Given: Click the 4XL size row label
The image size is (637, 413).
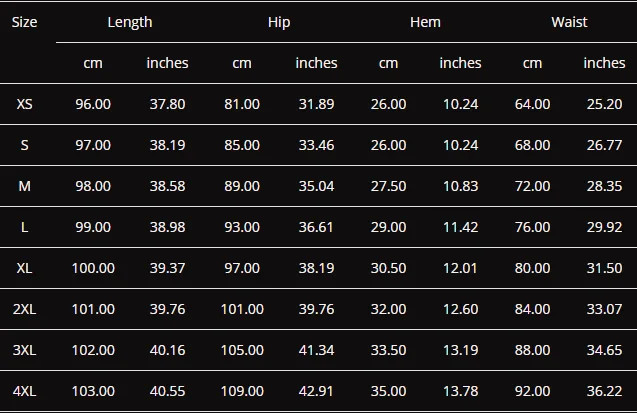Looking at the screenshot, I should point(24,391).
